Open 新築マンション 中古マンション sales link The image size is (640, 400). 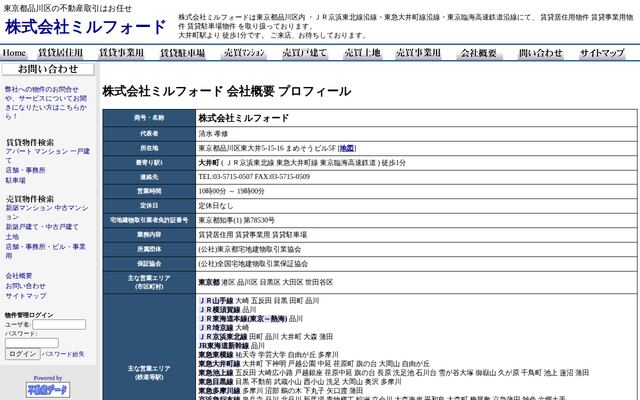click(47, 212)
